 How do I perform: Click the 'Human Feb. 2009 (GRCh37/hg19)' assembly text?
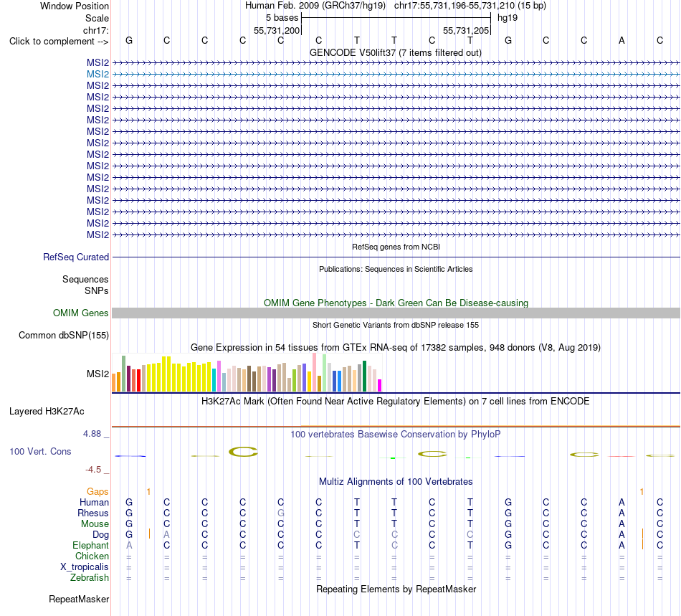pos(315,6)
